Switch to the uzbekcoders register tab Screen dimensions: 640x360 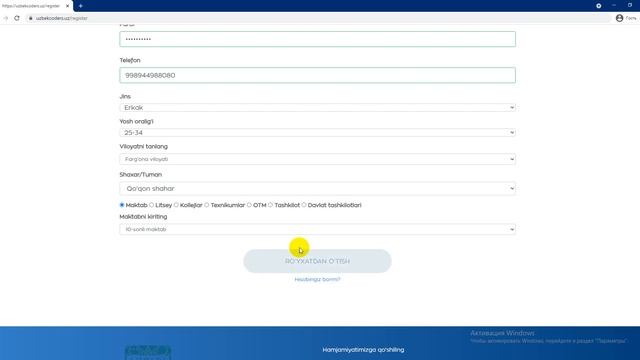click(x=32, y=6)
